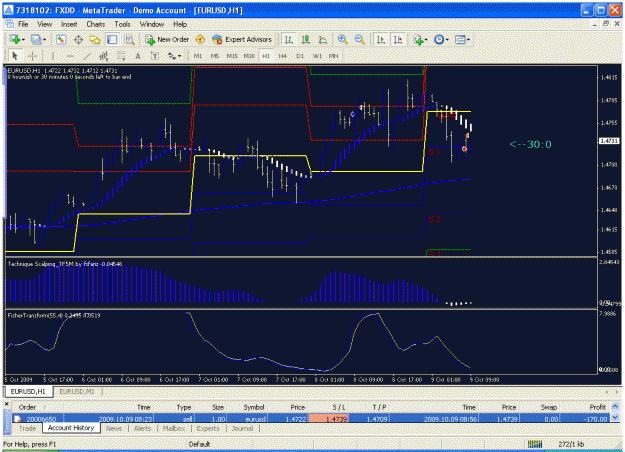Open the View menu
This screenshot has width=625, height=452.
point(44,24)
